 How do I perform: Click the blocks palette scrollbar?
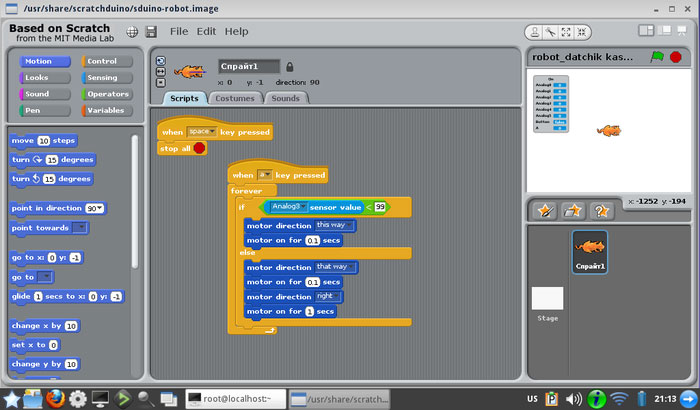[x=135, y=201]
